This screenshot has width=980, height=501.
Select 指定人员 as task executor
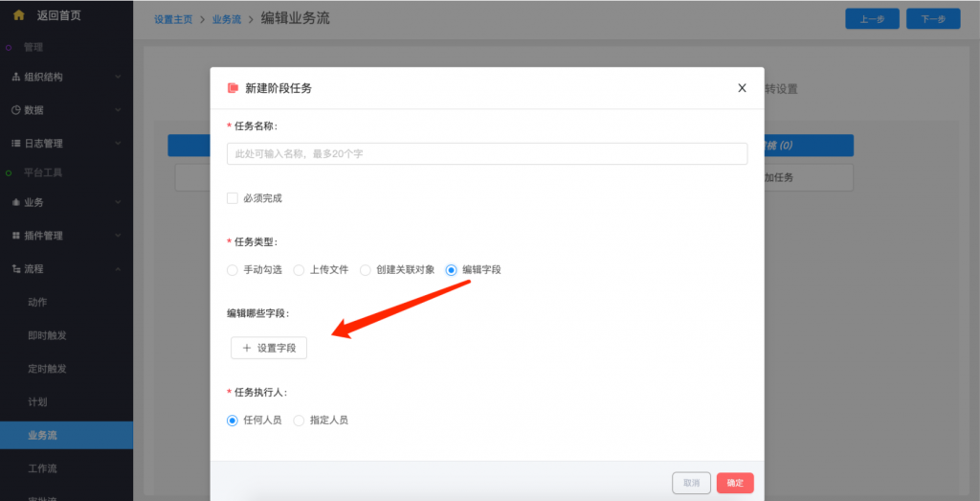(299, 420)
